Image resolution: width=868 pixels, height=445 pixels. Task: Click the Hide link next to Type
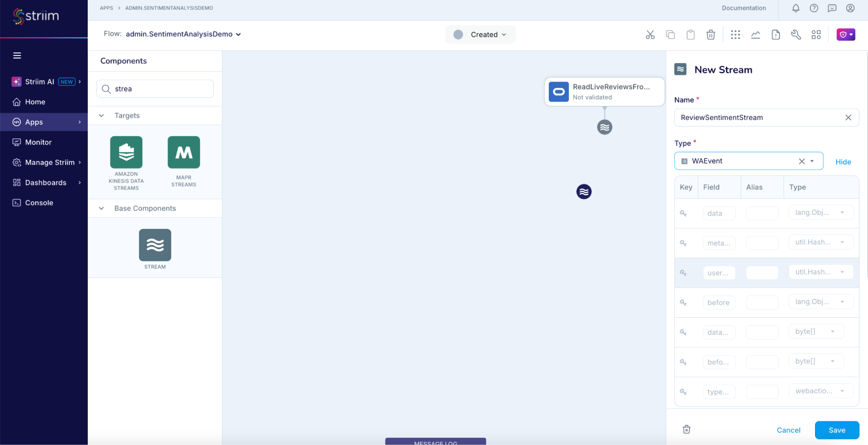tap(843, 162)
